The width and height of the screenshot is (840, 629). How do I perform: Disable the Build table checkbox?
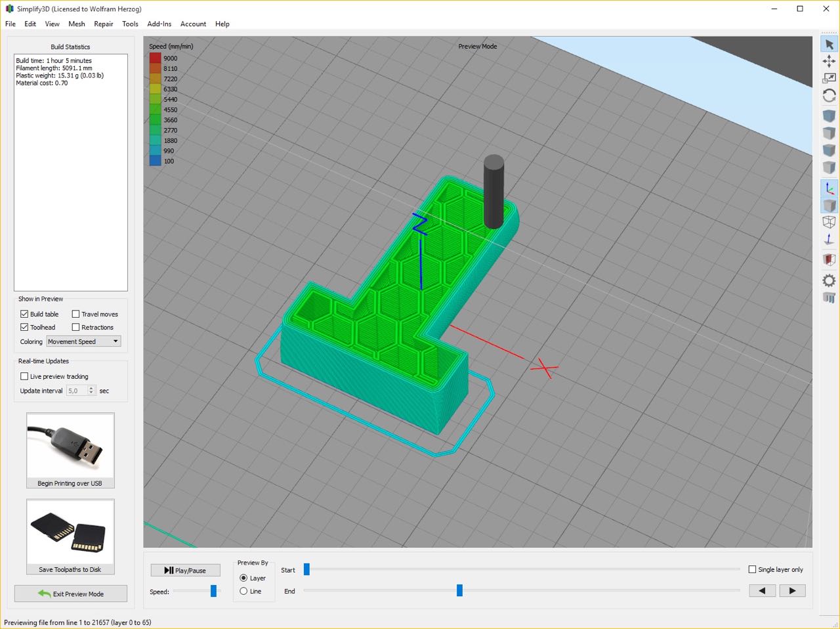click(24, 314)
